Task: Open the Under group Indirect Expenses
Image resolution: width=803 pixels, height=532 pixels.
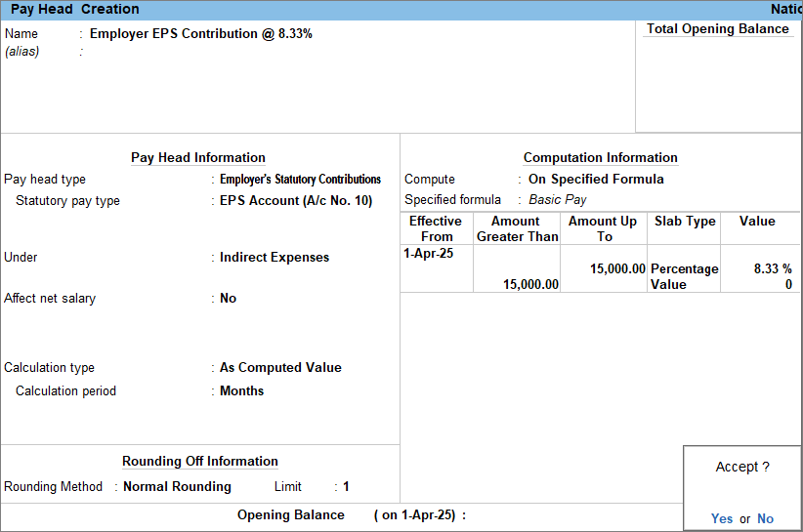Action: [x=274, y=258]
